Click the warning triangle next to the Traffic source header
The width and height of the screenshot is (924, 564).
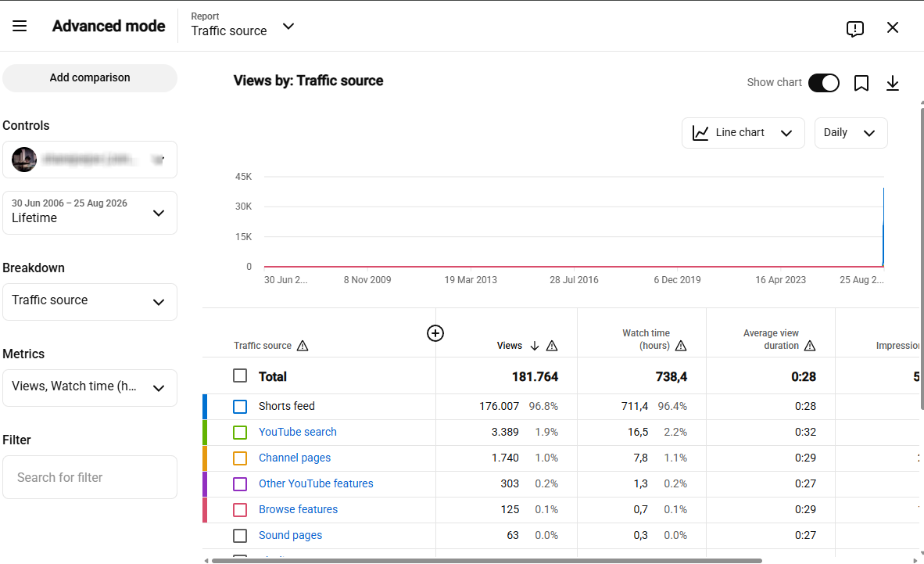click(x=303, y=346)
